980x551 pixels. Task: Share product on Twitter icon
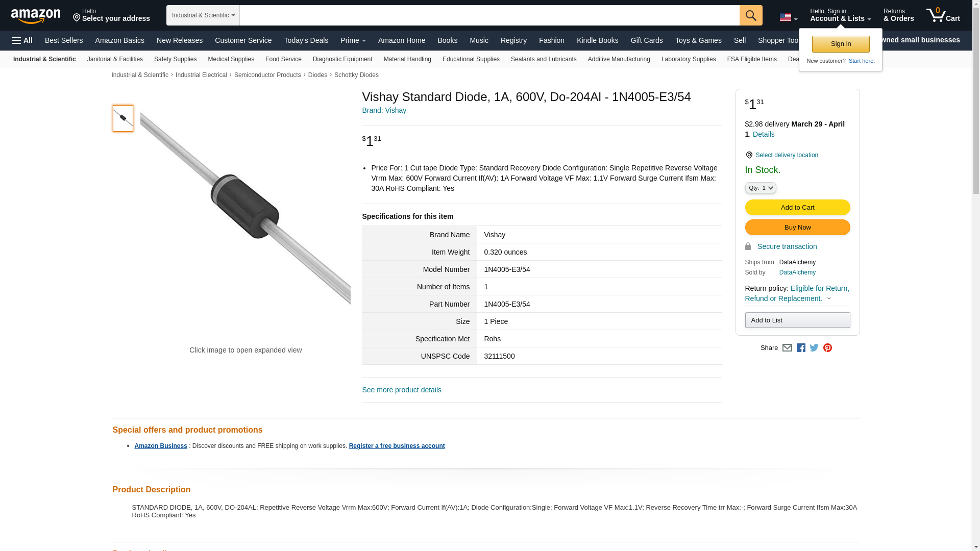click(x=814, y=348)
